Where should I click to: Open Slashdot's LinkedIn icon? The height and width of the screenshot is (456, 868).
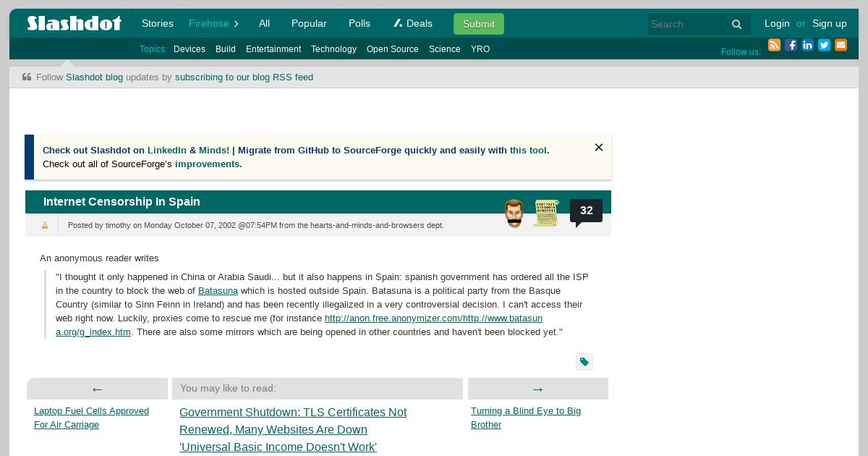tap(807, 45)
